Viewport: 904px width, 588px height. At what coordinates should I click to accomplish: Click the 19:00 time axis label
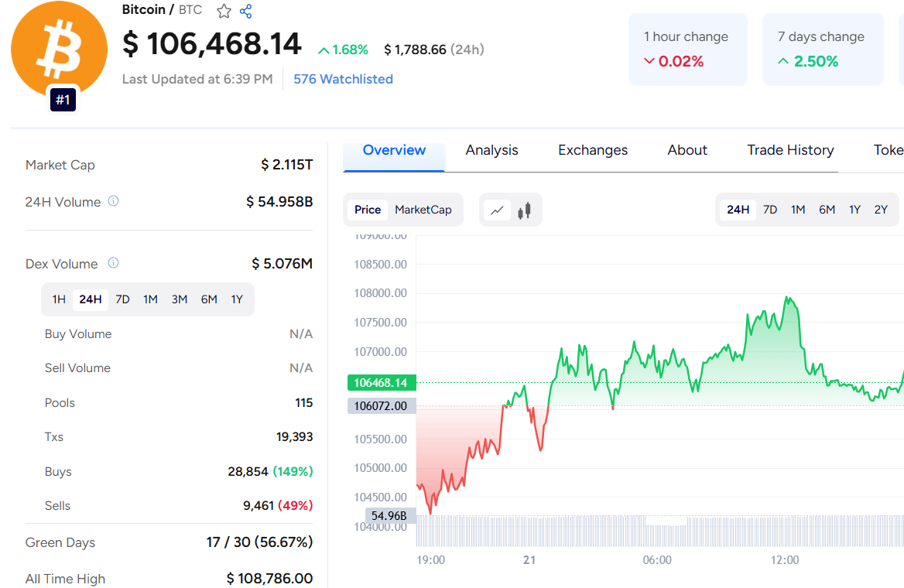pyautogui.click(x=430, y=560)
